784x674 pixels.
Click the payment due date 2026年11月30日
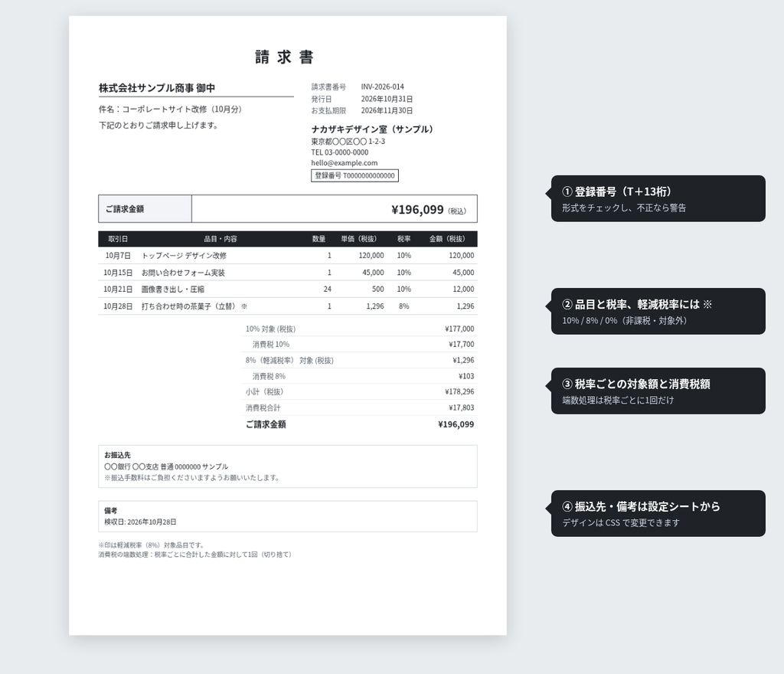(x=387, y=110)
